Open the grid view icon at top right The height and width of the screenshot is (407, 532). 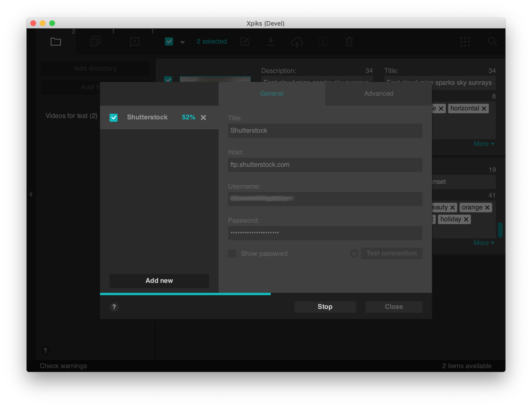465,42
